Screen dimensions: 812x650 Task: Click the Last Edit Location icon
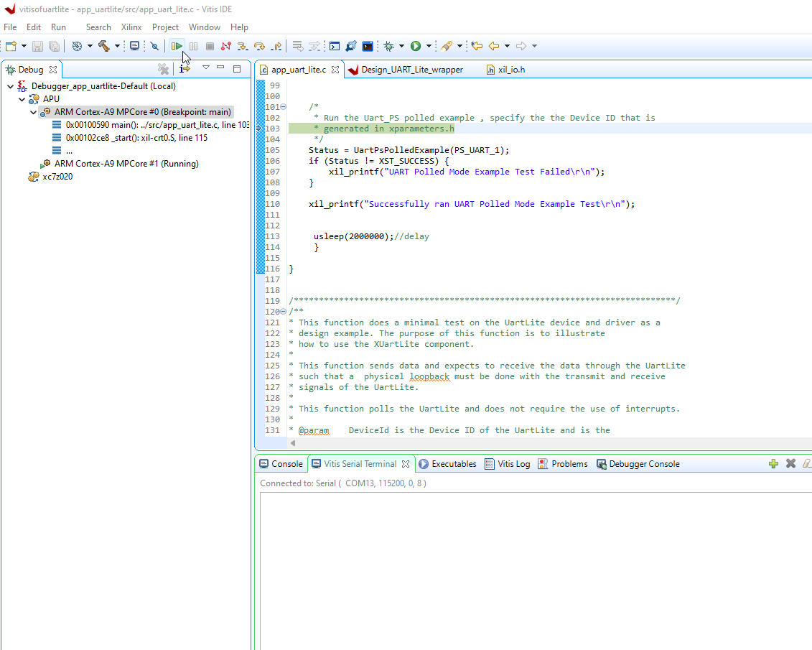477,46
